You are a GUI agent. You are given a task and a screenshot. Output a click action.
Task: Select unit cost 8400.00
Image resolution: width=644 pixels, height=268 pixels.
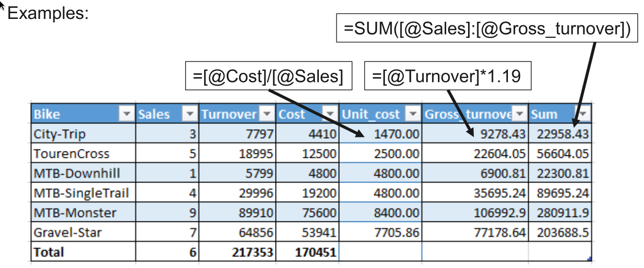(x=380, y=213)
